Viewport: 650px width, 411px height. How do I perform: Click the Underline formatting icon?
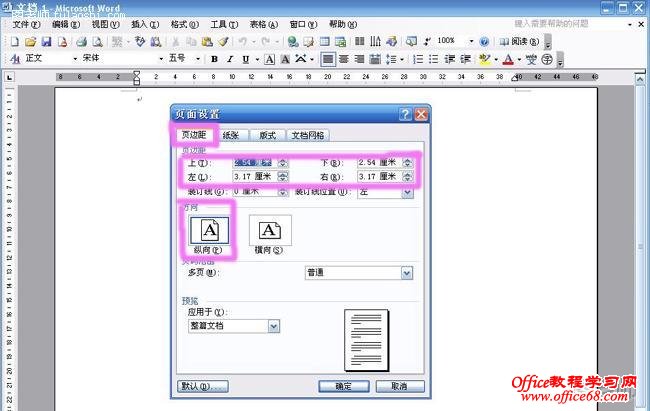click(246, 59)
